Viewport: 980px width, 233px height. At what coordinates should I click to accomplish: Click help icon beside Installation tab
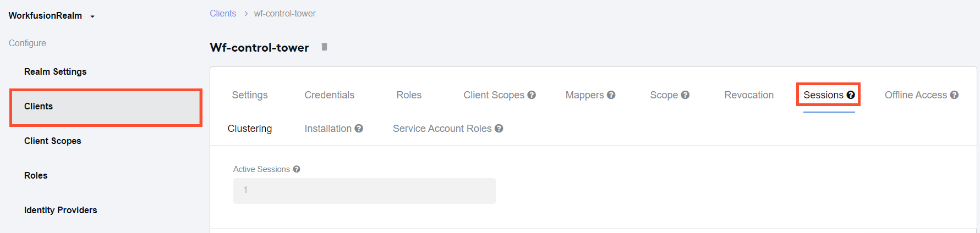click(359, 128)
